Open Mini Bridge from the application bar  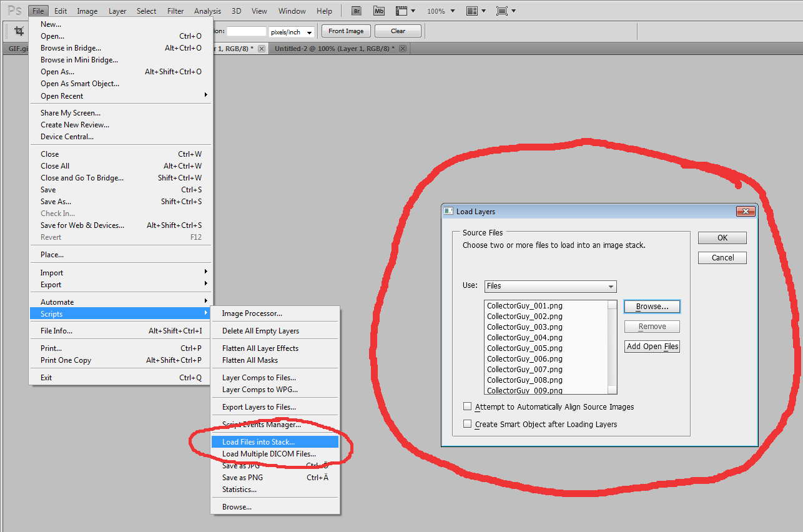pyautogui.click(x=378, y=11)
